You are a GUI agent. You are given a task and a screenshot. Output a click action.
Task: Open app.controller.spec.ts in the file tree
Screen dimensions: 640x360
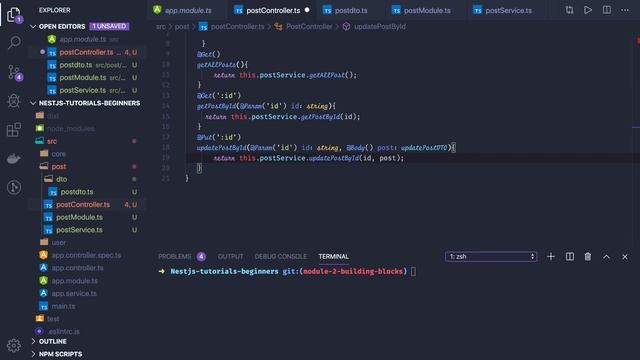86,255
